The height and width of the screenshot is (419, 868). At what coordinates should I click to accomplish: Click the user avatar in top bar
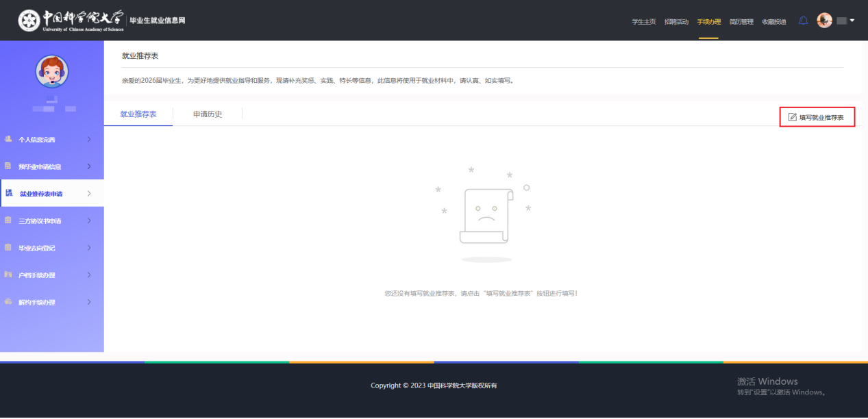coord(824,21)
